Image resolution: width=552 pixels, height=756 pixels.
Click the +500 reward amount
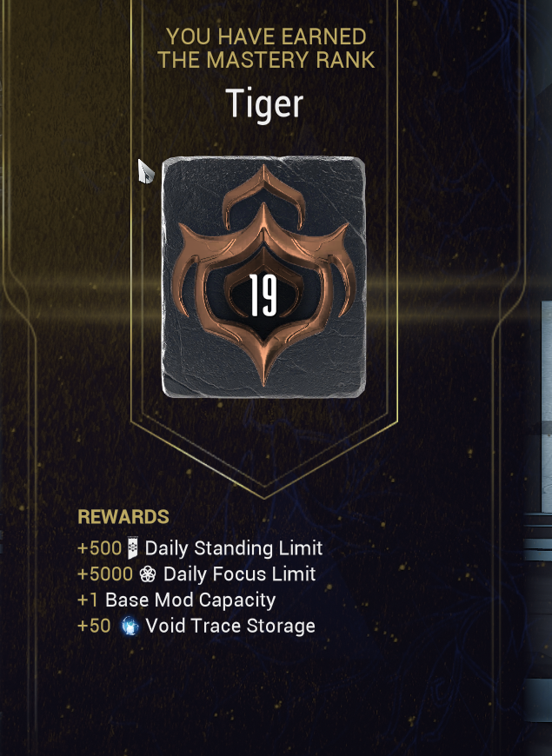coord(99,548)
